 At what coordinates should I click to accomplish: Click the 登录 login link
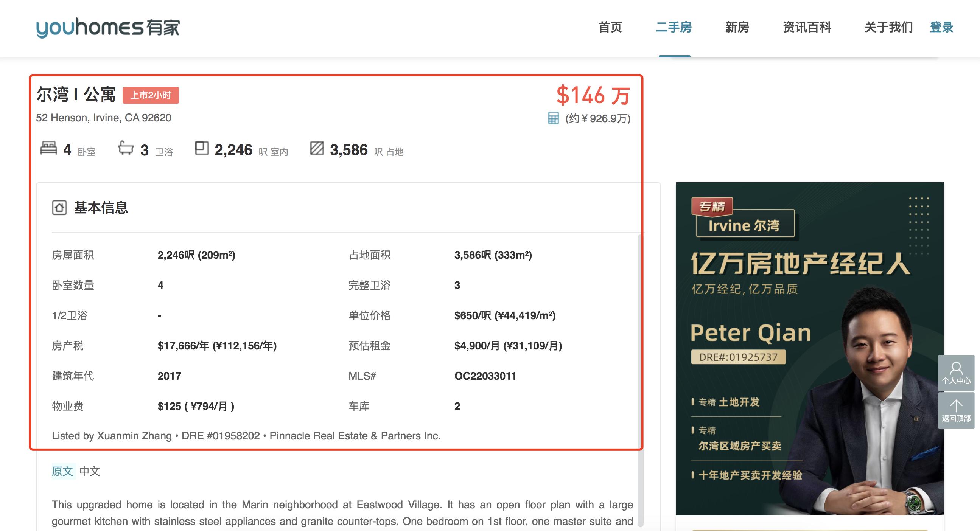(x=942, y=27)
